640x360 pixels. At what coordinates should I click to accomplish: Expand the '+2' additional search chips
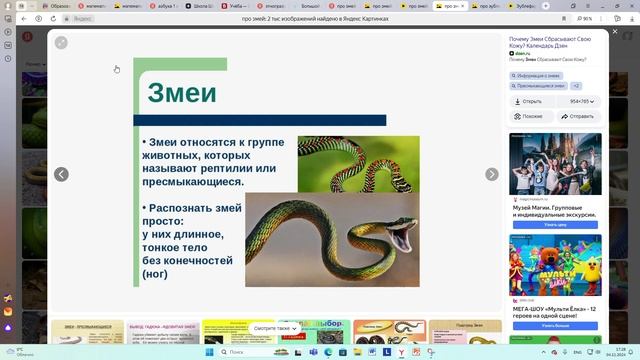(x=576, y=86)
